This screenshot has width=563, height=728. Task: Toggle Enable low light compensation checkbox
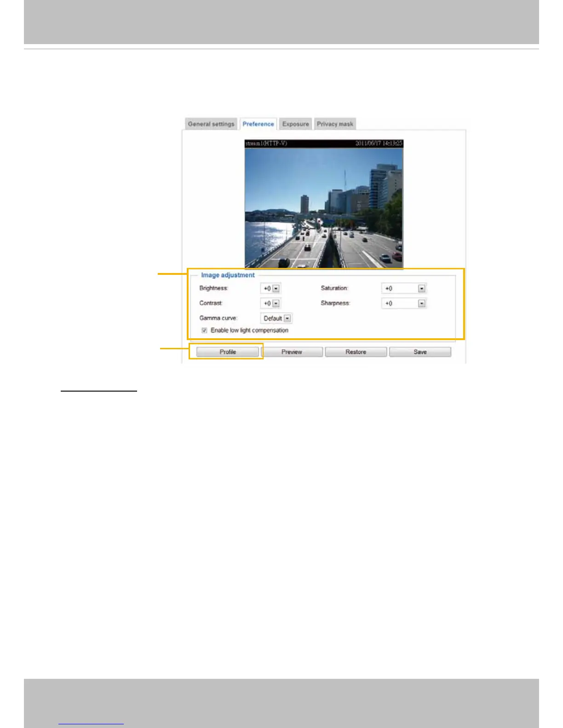coord(204,330)
